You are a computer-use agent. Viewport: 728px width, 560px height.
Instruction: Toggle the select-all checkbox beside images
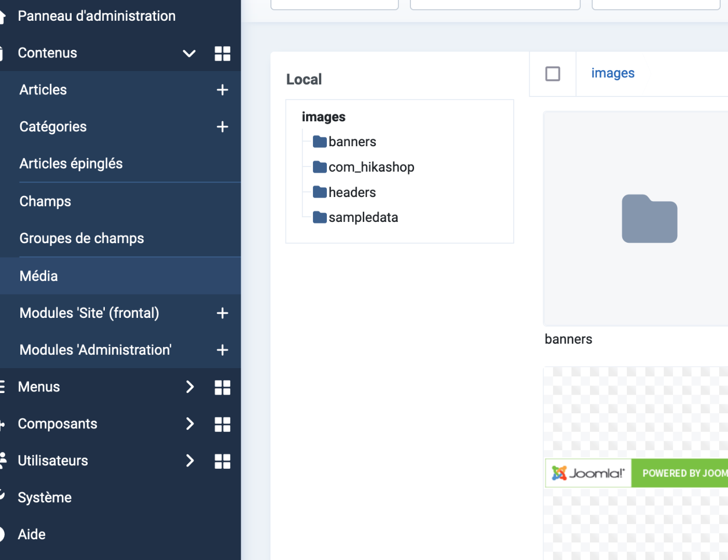553,74
